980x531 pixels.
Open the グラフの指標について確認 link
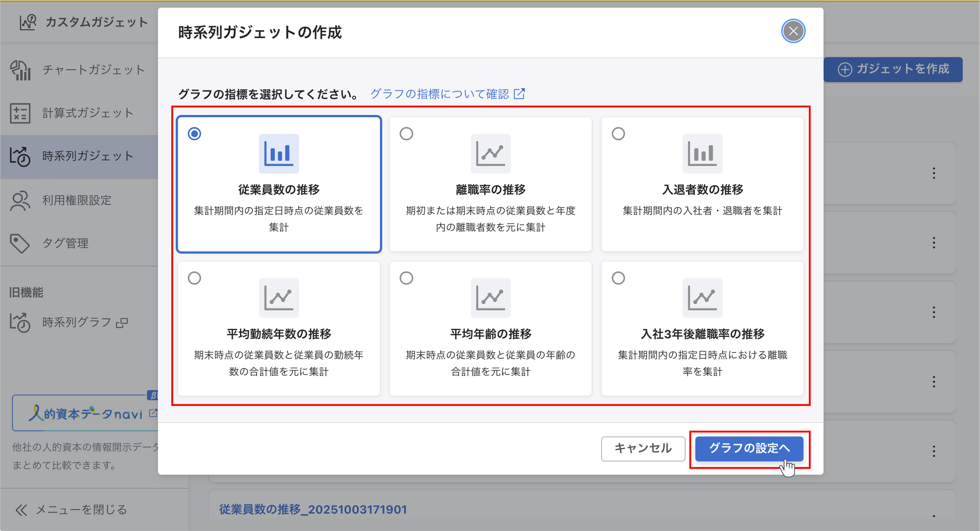439,94
